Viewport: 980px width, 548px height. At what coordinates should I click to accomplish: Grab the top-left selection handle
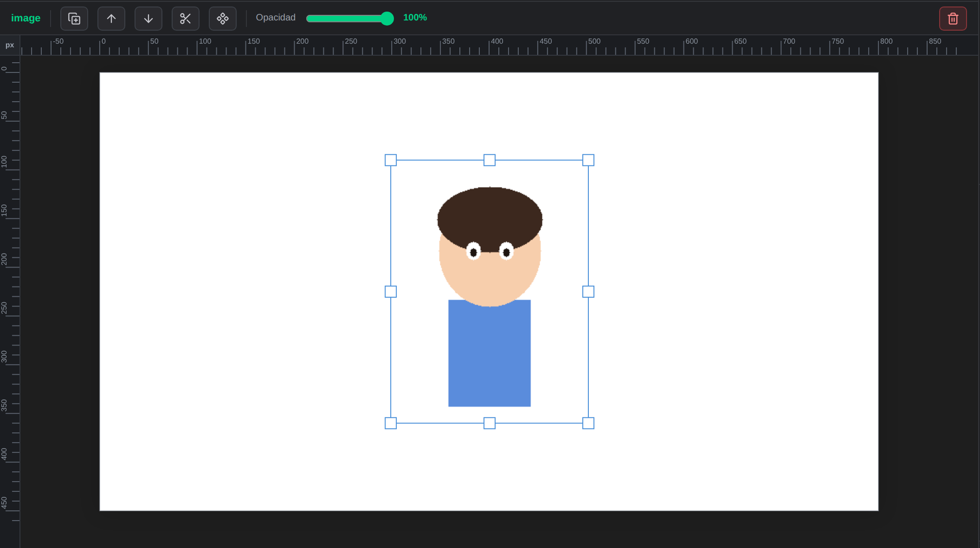click(x=391, y=160)
